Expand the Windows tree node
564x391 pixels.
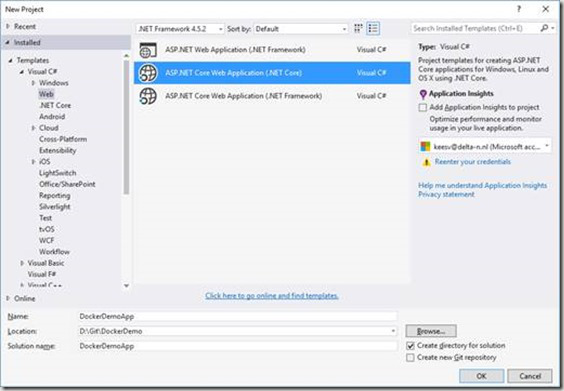click(33, 83)
